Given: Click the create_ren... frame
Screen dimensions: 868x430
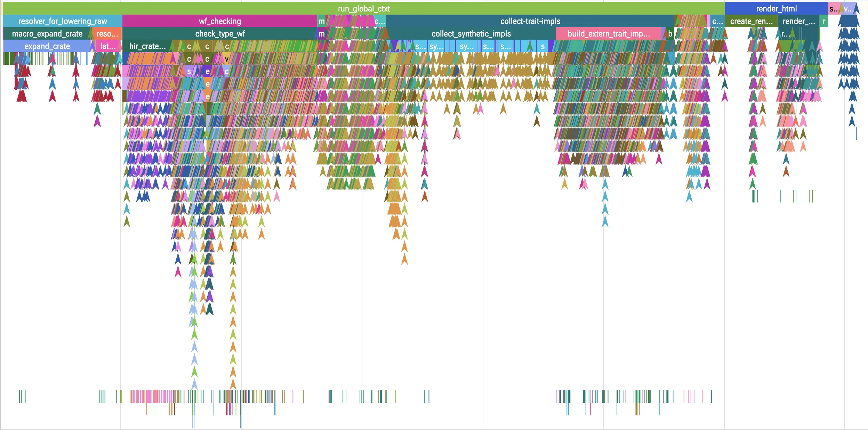Looking at the screenshot, I should coord(751,21).
